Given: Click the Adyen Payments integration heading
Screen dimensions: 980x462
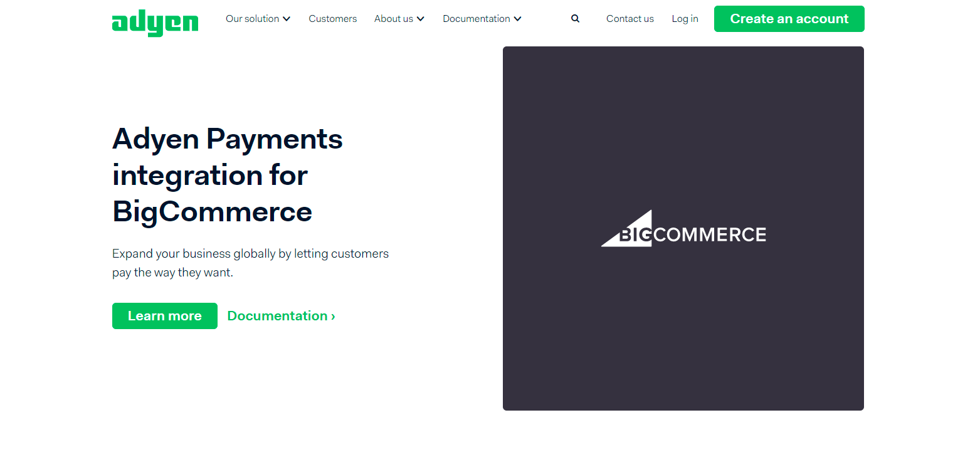Looking at the screenshot, I should 227,174.
